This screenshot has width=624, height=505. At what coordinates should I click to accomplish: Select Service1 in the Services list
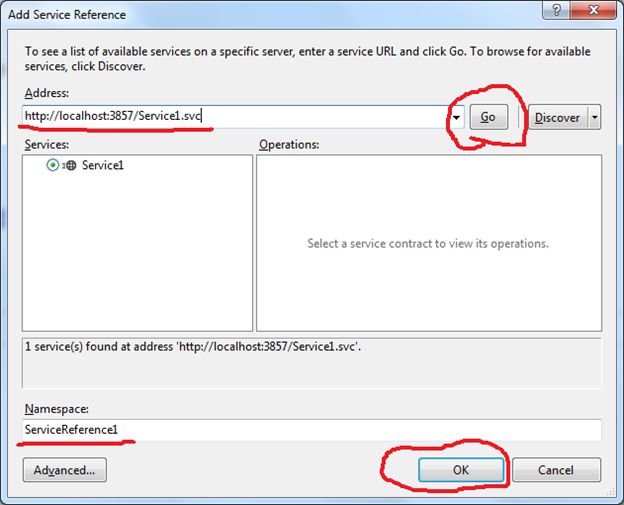[103, 165]
